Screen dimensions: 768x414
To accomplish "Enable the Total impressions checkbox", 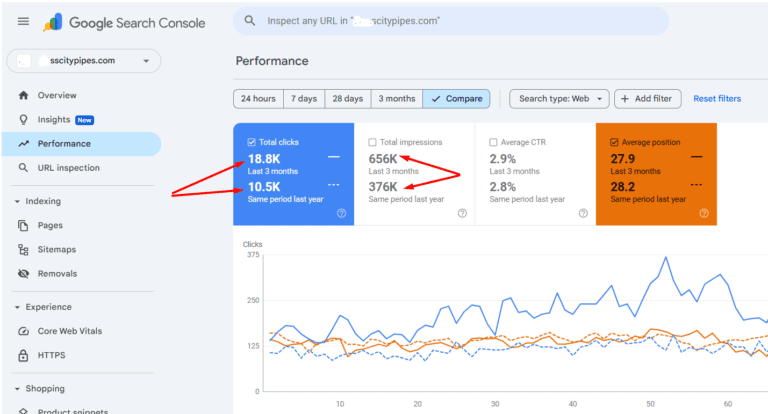I will point(373,142).
